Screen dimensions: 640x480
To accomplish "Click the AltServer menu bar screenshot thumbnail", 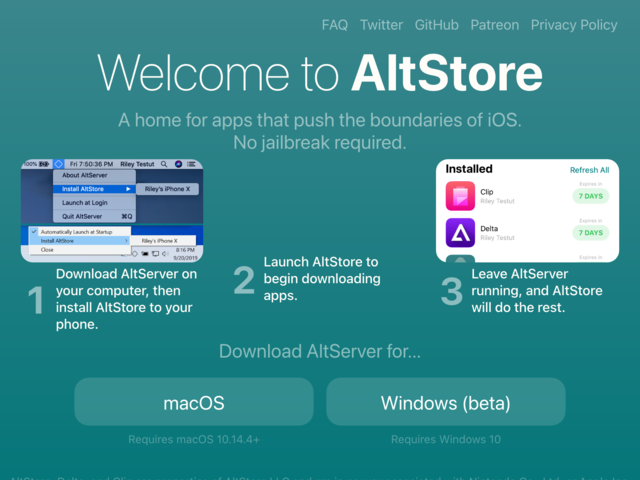I will click(112, 211).
